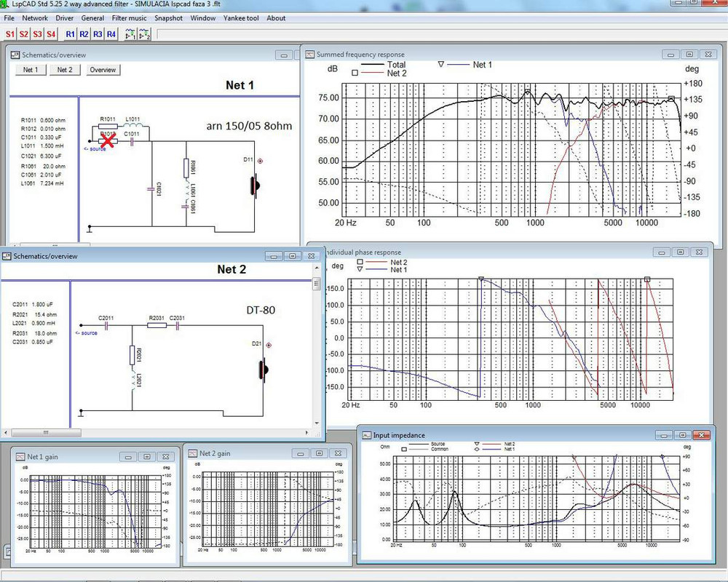Select the R2031 resistor symbol in Net 2
Image resolution: width=728 pixels, height=582 pixels.
pyautogui.click(x=157, y=325)
